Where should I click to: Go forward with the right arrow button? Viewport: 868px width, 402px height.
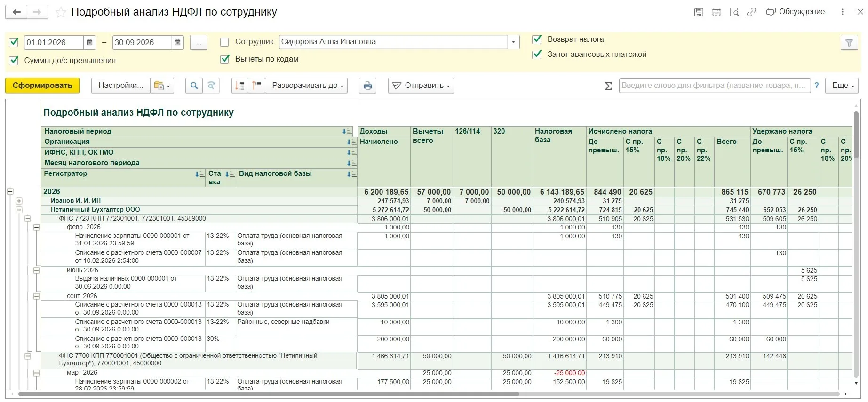click(x=37, y=12)
